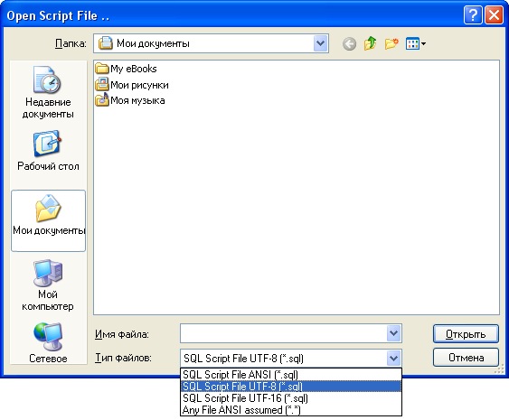The width and height of the screenshot is (509, 420).
Task: Click the help question mark button
Action: pyautogui.click(x=473, y=15)
